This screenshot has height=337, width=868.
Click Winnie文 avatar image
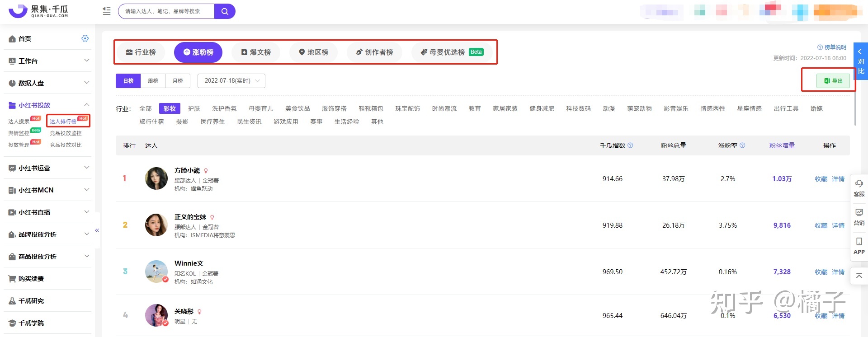[x=156, y=271]
